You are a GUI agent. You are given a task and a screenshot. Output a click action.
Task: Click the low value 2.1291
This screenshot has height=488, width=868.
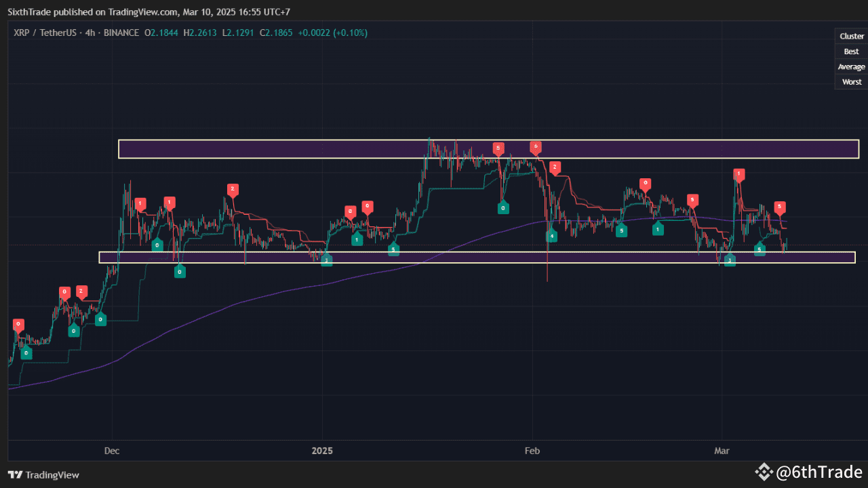(241, 33)
